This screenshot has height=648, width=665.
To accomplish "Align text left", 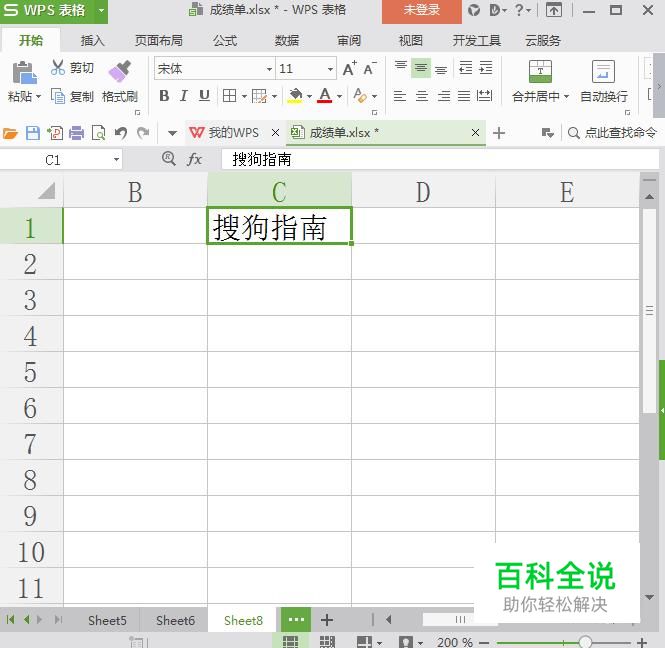I will tap(400, 96).
